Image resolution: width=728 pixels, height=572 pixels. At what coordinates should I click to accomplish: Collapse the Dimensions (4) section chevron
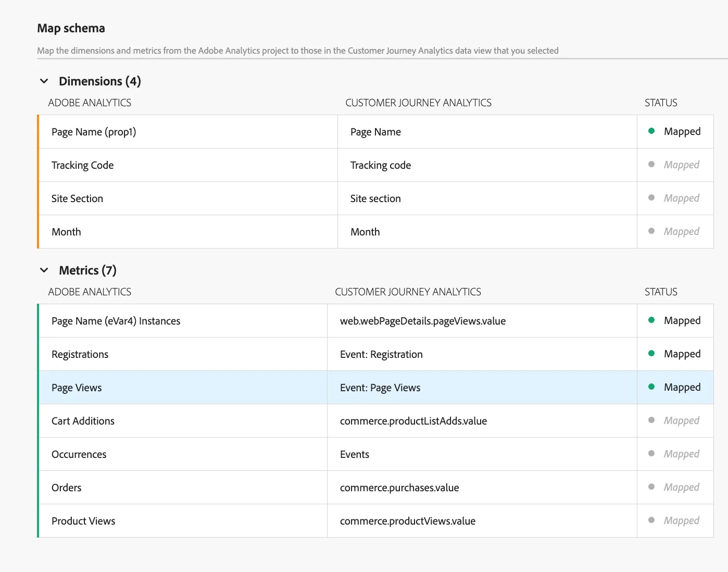44,81
